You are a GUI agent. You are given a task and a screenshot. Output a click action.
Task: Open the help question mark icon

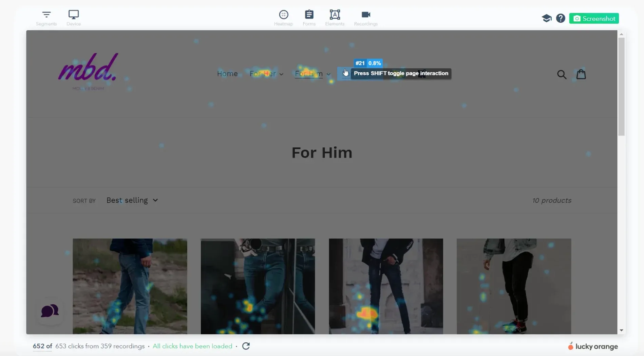561,18
